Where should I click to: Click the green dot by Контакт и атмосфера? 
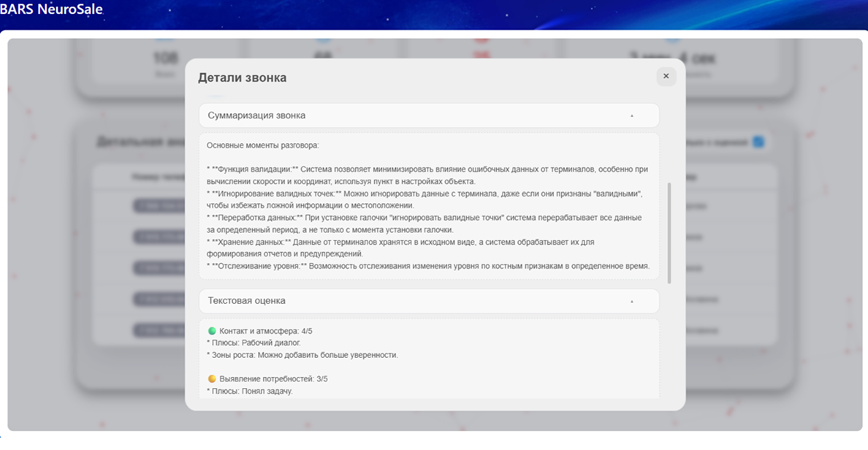pyautogui.click(x=212, y=331)
